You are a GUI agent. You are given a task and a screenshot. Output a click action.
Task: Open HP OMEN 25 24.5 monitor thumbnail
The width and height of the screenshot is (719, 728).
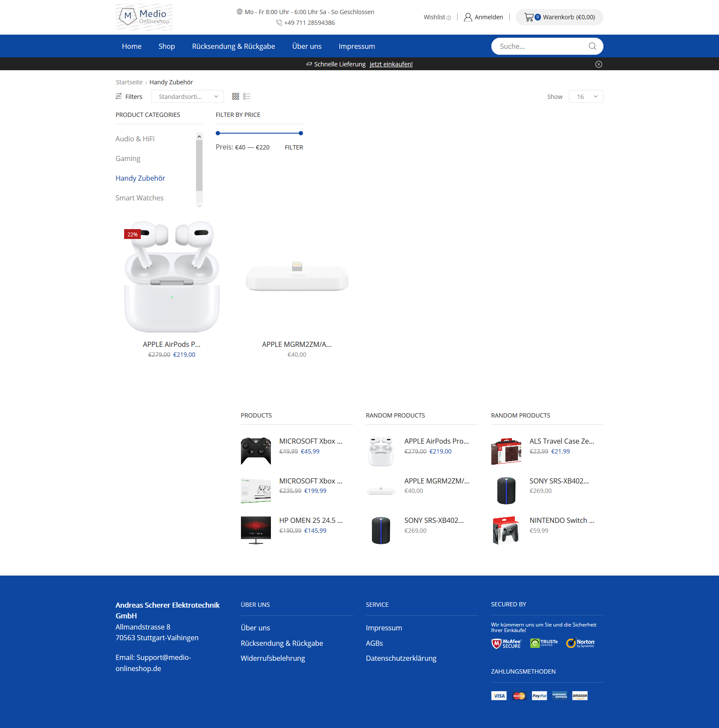[x=256, y=530]
